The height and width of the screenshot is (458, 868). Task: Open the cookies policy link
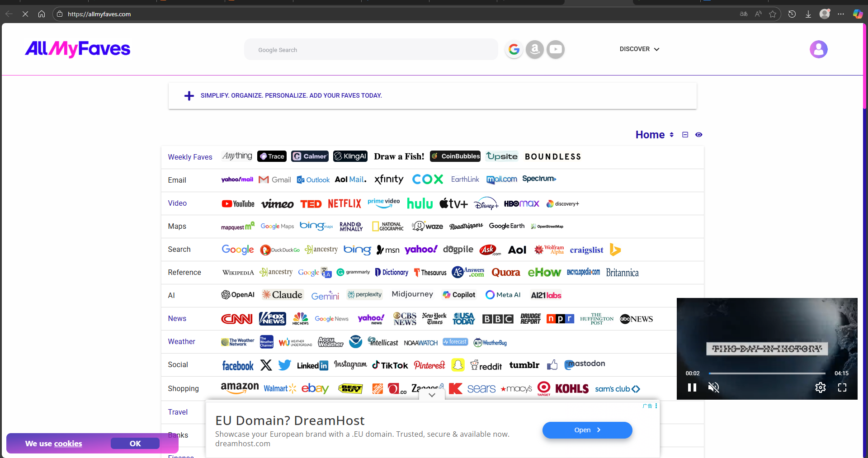click(x=68, y=444)
